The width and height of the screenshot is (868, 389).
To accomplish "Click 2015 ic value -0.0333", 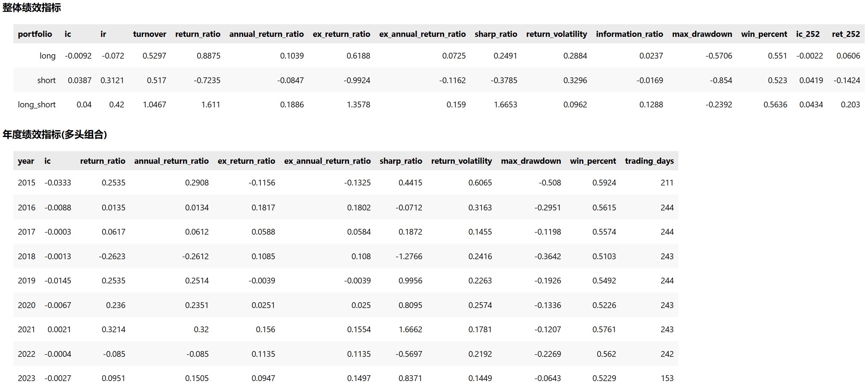I will click(x=58, y=183).
